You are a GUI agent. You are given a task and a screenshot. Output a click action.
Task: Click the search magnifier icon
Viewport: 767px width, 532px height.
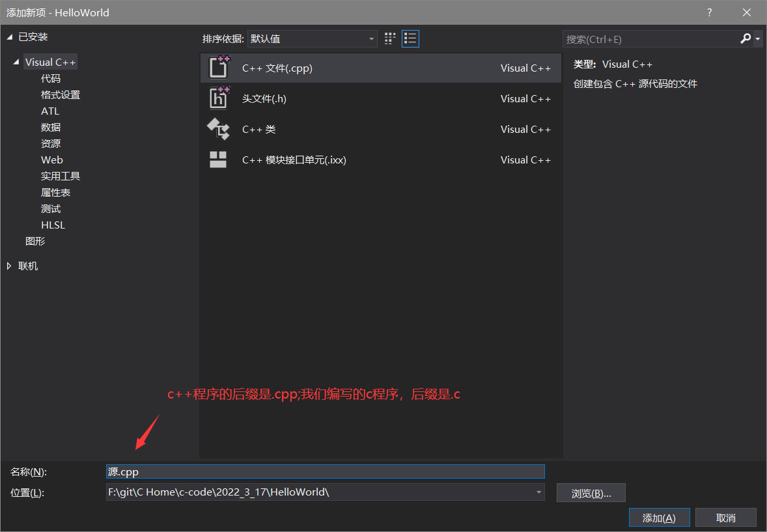click(x=746, y=38)
